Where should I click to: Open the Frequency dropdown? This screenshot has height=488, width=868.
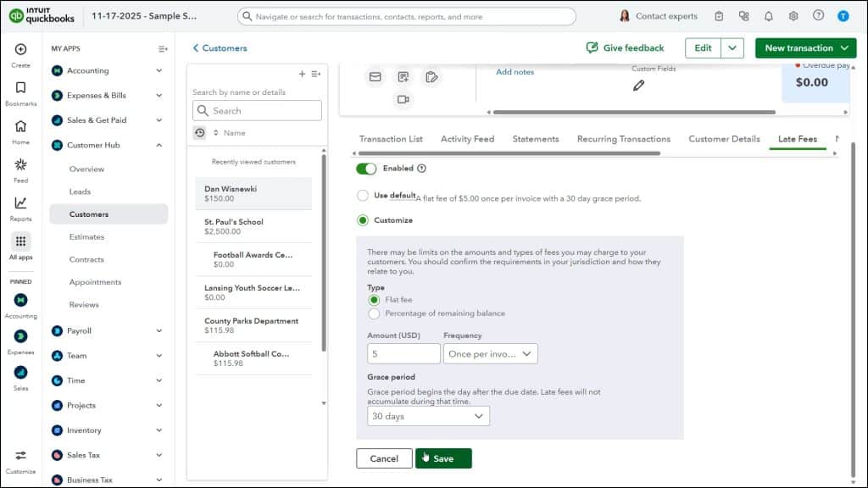tap(492, 353)
